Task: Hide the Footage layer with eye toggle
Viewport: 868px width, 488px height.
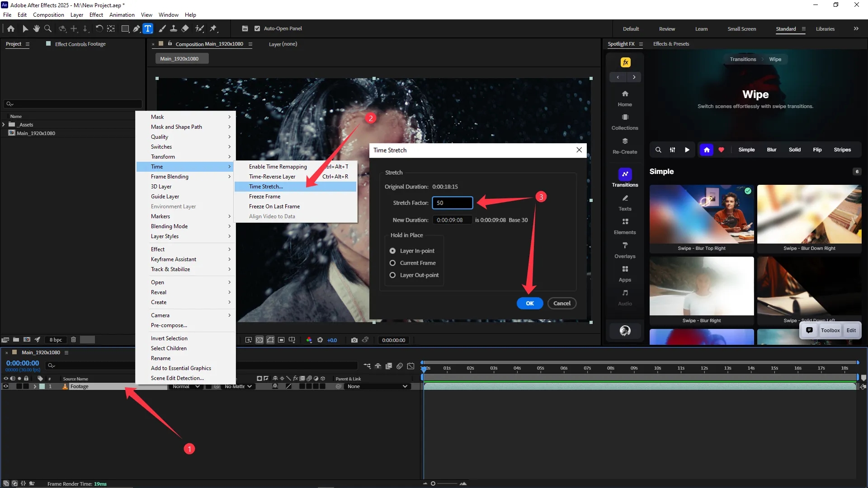Action: pos(6,386)
